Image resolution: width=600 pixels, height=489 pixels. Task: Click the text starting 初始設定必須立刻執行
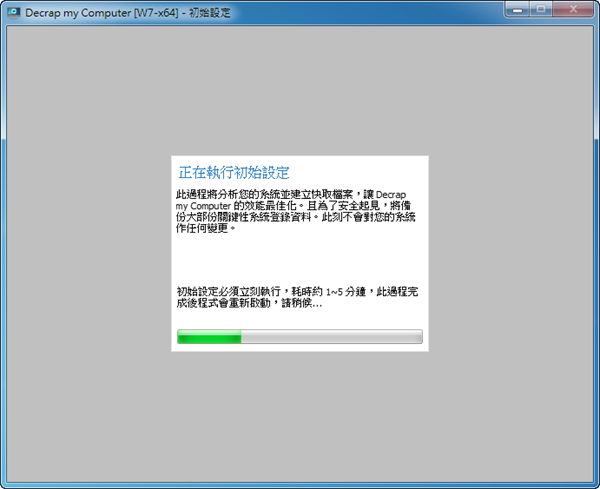(297, 297)
